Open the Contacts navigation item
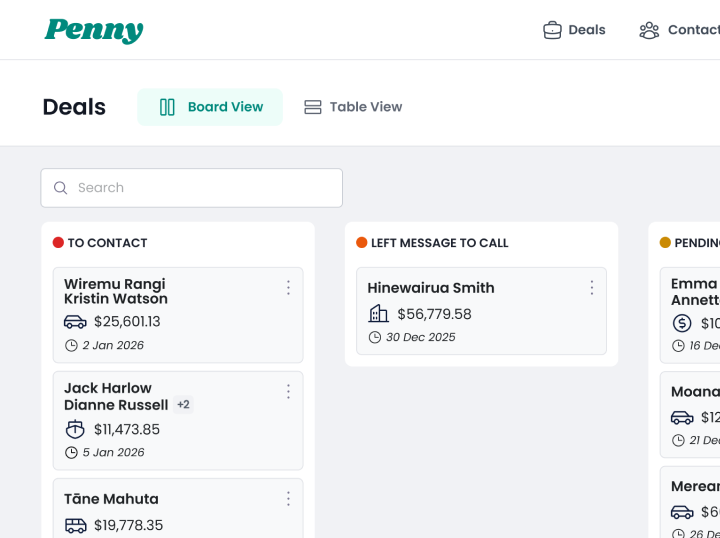Viewport: 720px width, 538px height. [x=680, y=30]
